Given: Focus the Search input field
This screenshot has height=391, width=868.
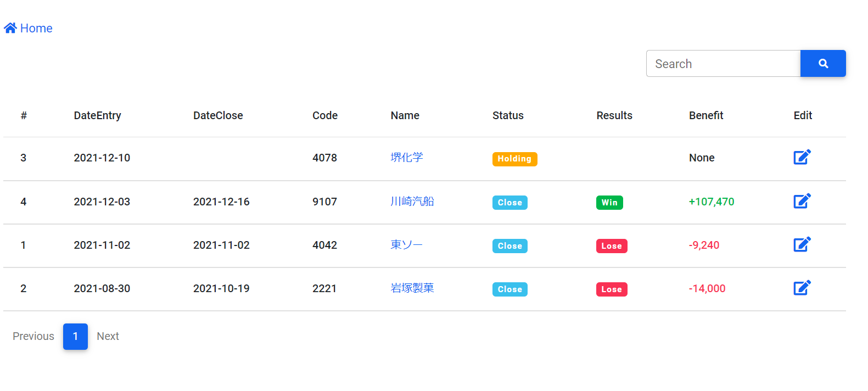Looking at the screenshot, I should 723,64.
